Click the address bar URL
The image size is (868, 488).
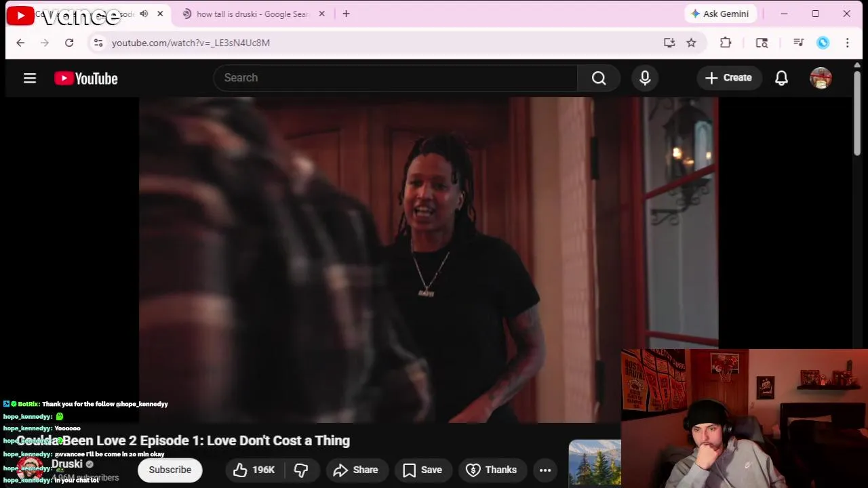click(191, 43)
